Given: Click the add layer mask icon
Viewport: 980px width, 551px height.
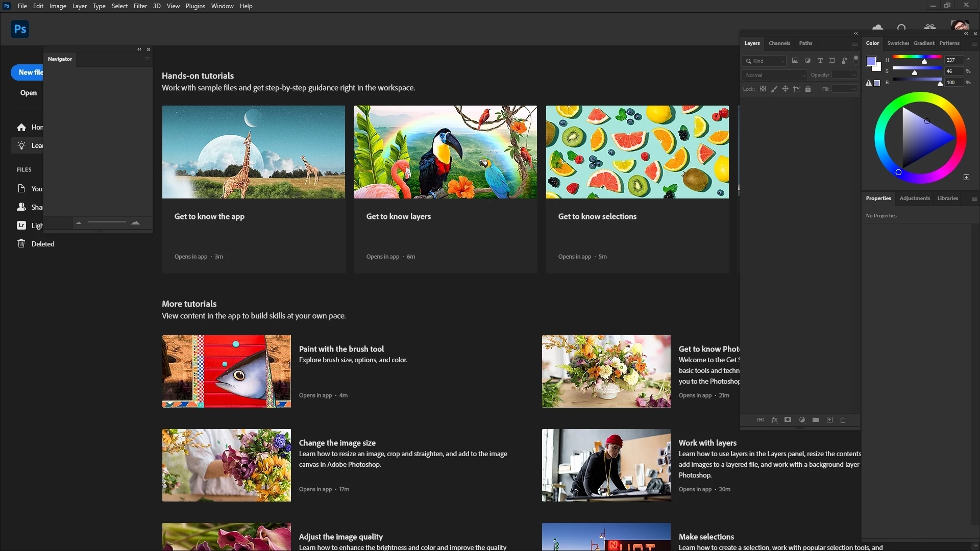Looking at the screenshot, I should coord(788,420).
